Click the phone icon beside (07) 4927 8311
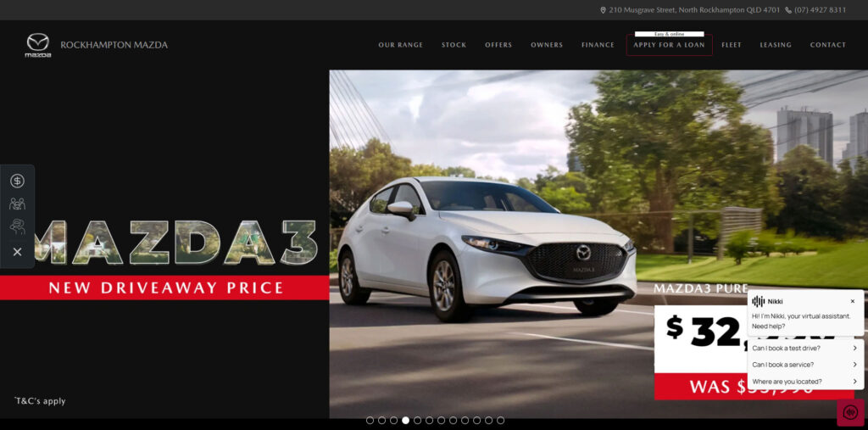This screenshot has width=868, height=430. point(788,10)
